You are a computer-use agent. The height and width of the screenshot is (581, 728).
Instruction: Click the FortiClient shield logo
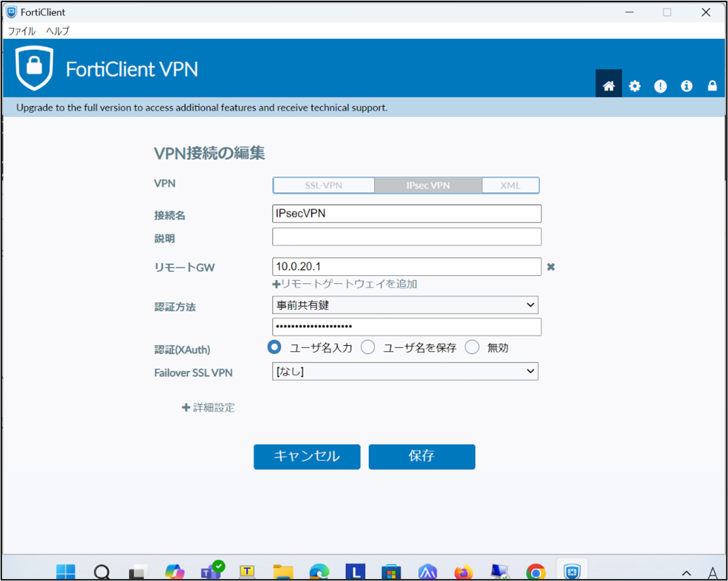click(x=34, y=67)
